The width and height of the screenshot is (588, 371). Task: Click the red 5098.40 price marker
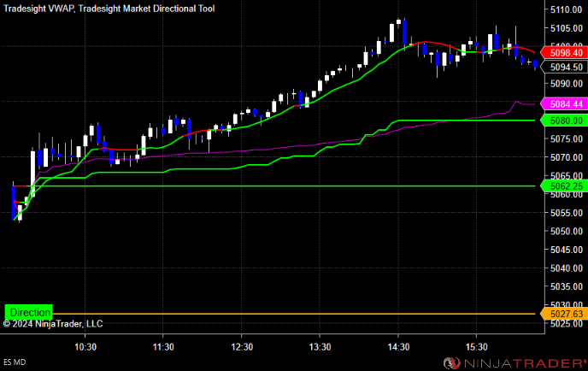(564, 52)
